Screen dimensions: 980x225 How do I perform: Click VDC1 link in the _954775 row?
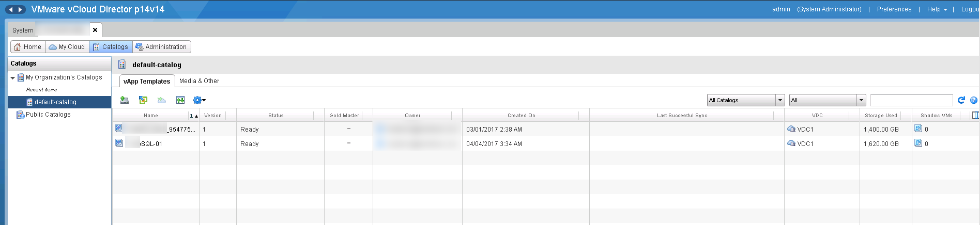805,130
